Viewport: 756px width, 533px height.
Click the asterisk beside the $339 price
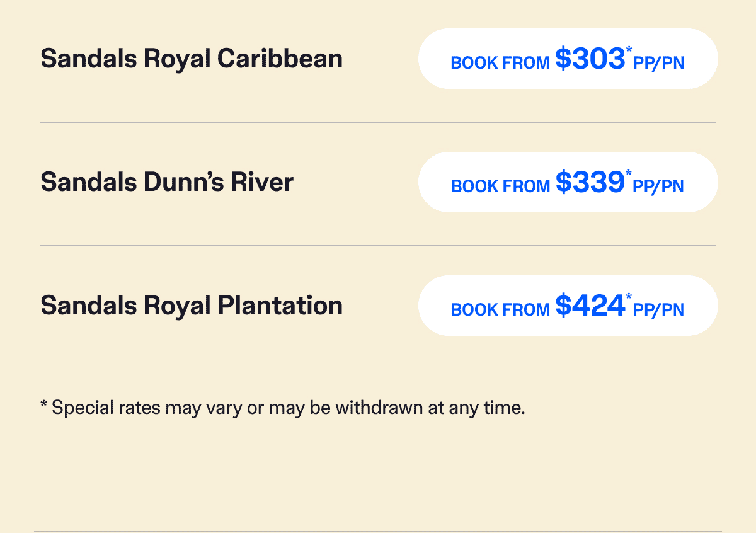(629, 173)
